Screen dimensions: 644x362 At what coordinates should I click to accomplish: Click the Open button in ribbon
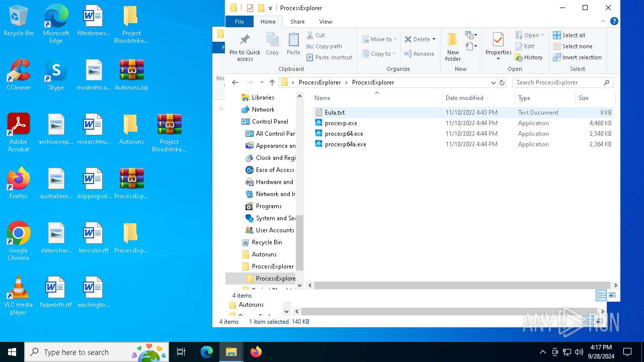530,35
